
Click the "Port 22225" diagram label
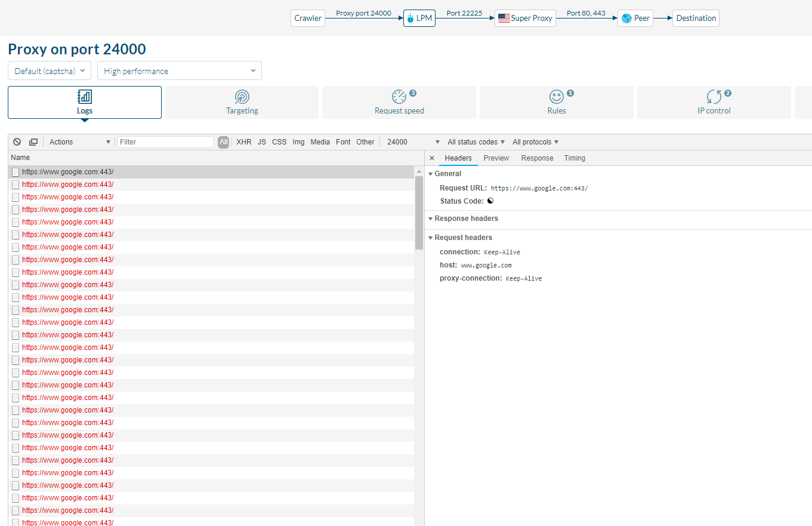465,13
